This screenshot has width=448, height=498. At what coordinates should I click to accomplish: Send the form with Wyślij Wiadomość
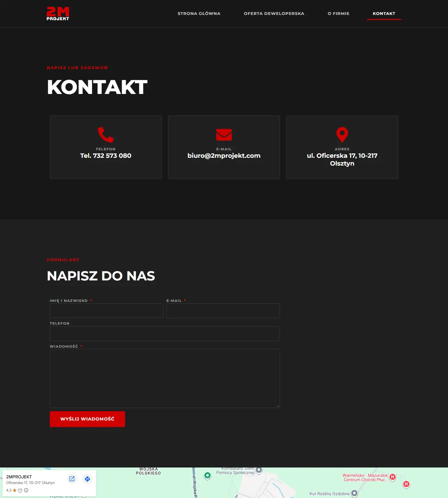point(87,419)
